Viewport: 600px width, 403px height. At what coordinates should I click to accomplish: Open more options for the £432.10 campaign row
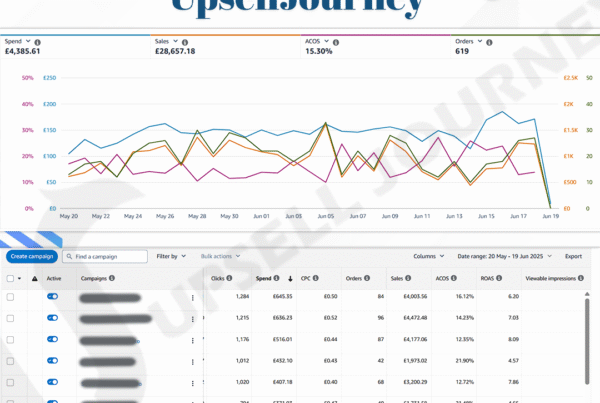(x=192, y=362)
